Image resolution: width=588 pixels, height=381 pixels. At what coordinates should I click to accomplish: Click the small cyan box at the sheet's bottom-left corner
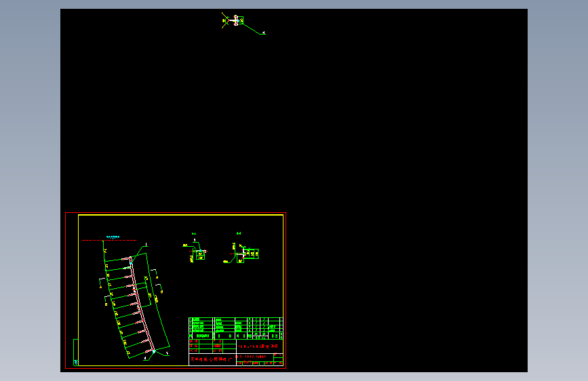pos(76,363)
